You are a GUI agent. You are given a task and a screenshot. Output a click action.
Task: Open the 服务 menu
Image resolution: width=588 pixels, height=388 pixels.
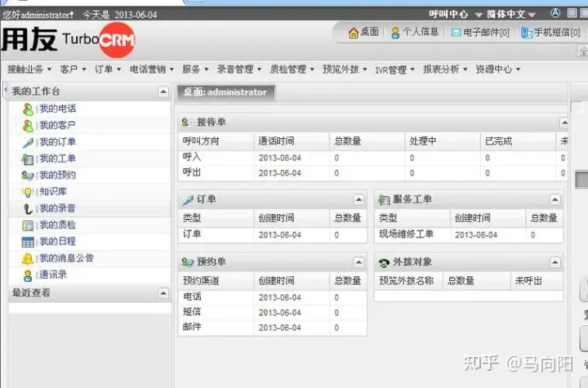[195, 69]
